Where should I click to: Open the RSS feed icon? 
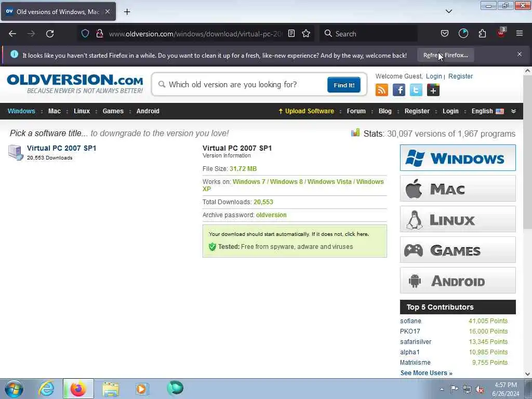click(382, 90)
